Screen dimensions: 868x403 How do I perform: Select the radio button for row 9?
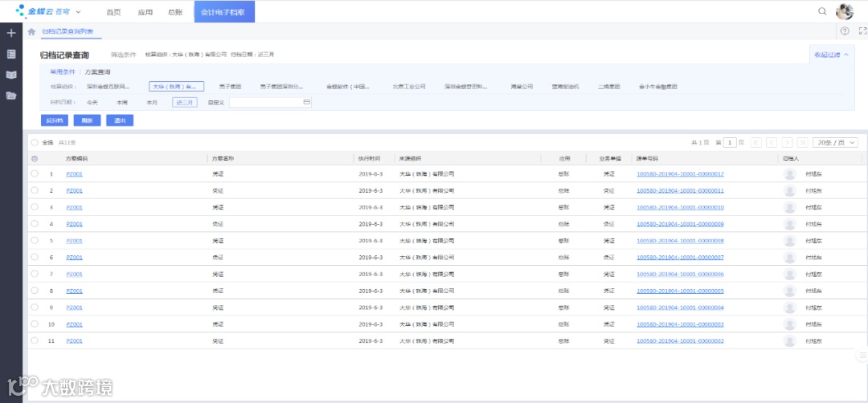click(35, 307)
